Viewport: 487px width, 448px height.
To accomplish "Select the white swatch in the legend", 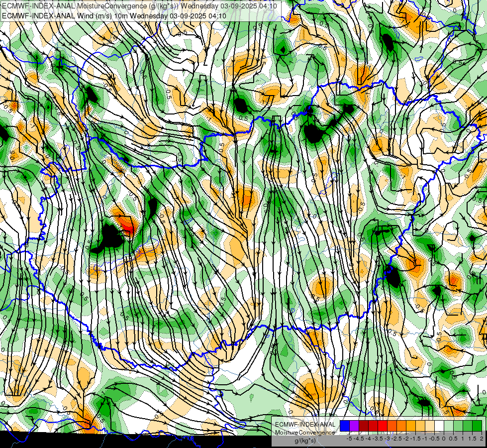I will pos(439,426).
